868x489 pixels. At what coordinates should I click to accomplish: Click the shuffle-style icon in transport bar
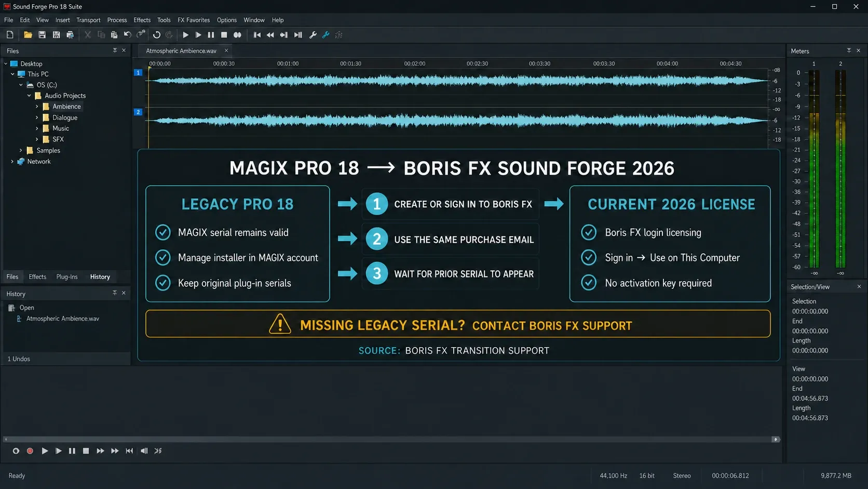(158, 451)
